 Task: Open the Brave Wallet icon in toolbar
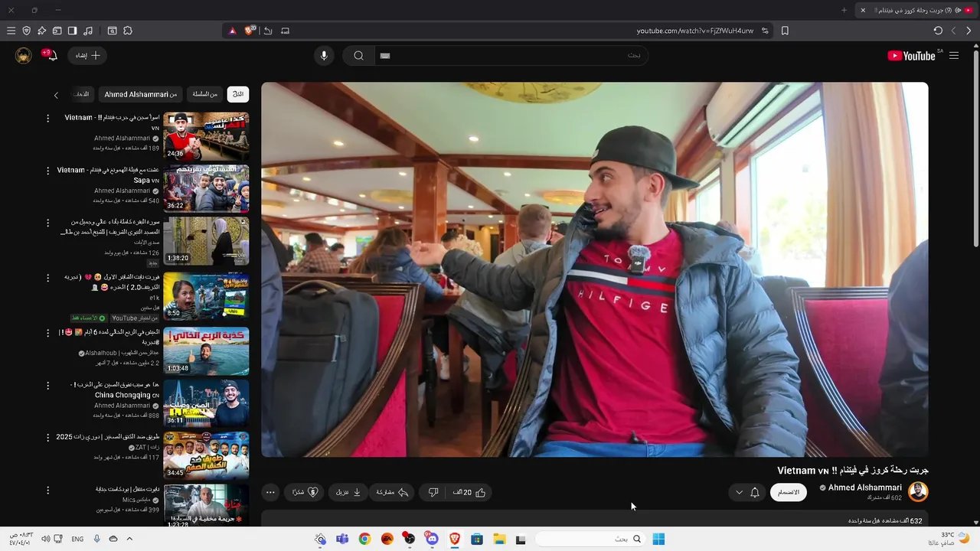pyautogui.click(x=57, y=31)
